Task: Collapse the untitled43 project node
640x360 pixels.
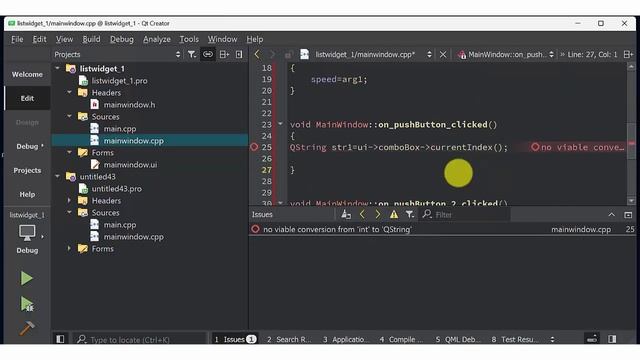Action: click(58, 176)
